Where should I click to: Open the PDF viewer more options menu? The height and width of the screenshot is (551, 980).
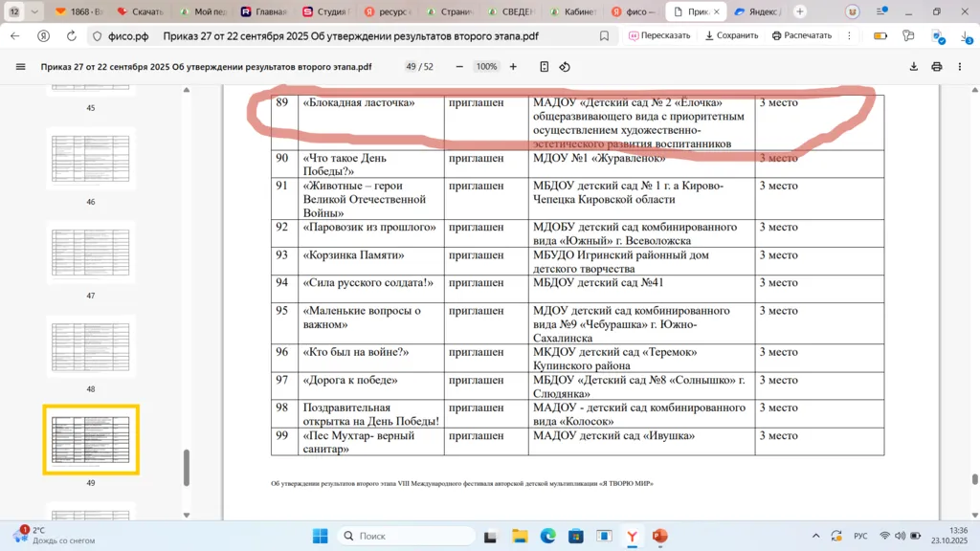point(960,67)
